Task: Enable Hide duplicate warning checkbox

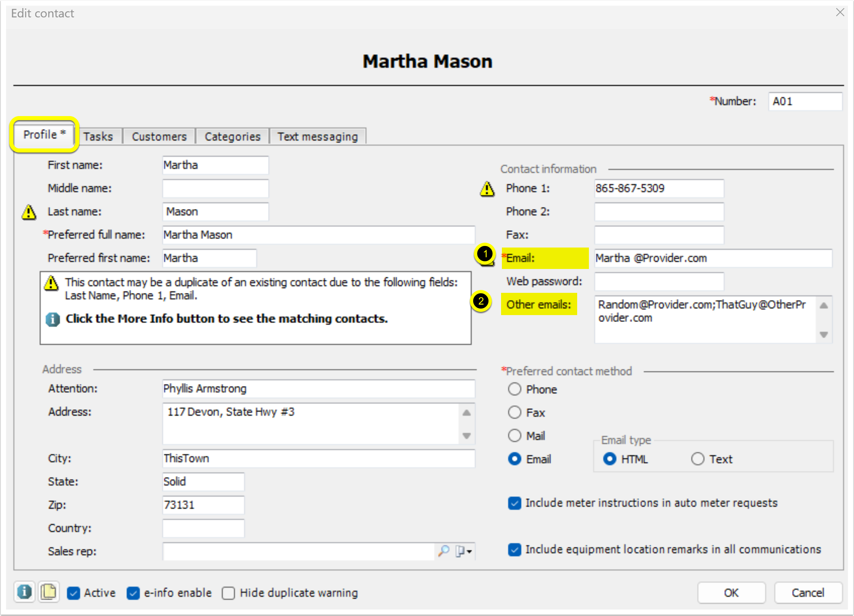Action: tap(228, 593)
